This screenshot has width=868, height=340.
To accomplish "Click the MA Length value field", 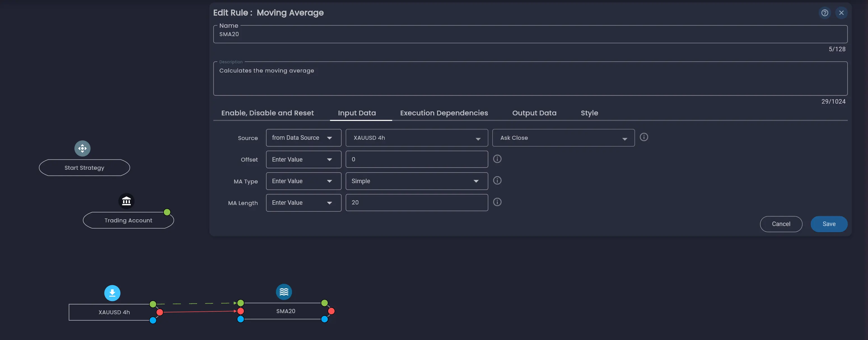I will click(416, 202).
